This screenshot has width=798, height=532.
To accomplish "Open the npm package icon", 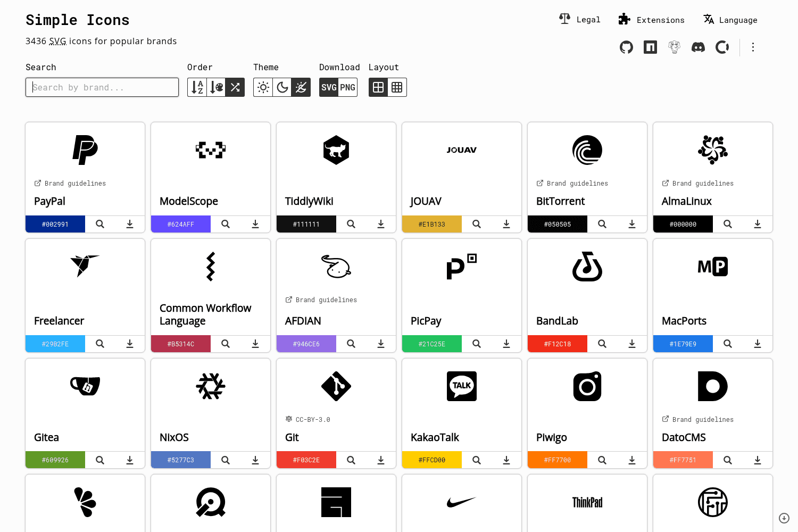I will pyautogui.click(x=651, y=47).
